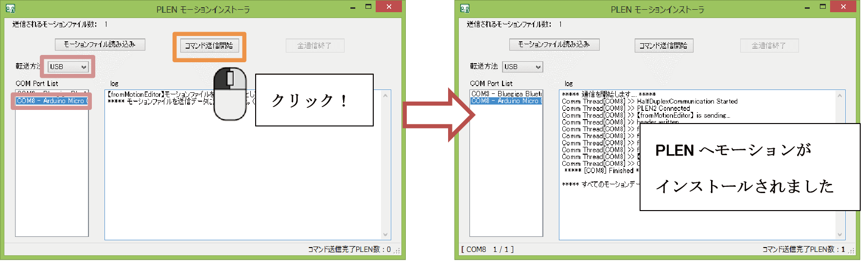Click the app icon in the PLEN数 : 0 window title bar

(x=10, y=8)
